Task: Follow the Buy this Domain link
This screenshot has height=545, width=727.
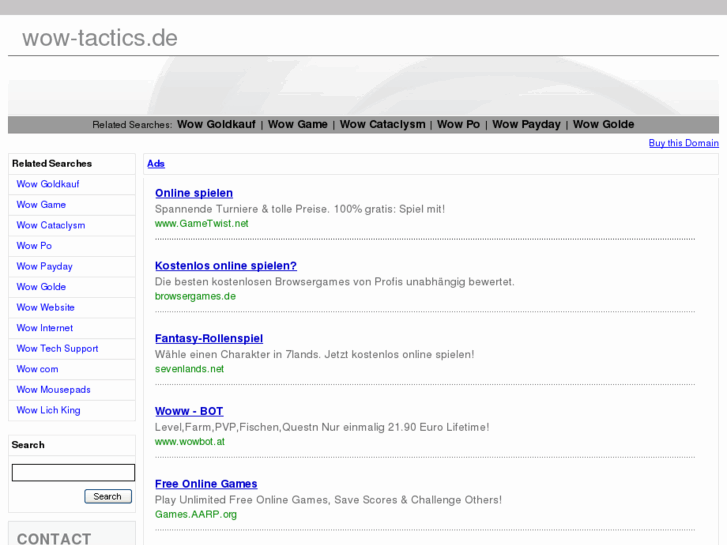Action: click(683, 143)
